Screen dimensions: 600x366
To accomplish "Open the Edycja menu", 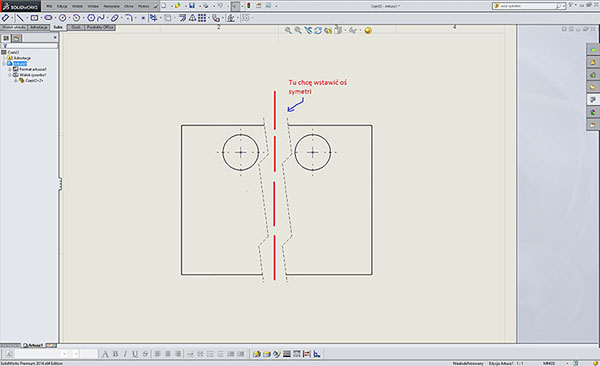I will (62, 6).
